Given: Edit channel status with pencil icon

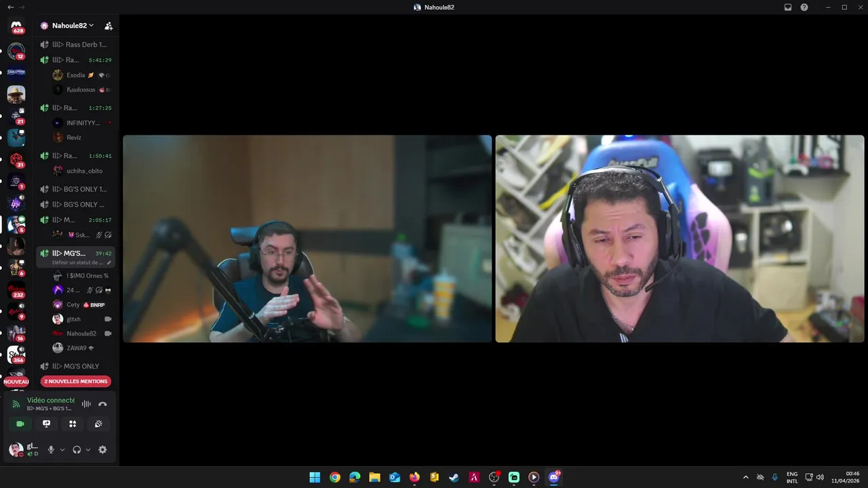Looking at the screenshot, I should (x=109, y=262).
